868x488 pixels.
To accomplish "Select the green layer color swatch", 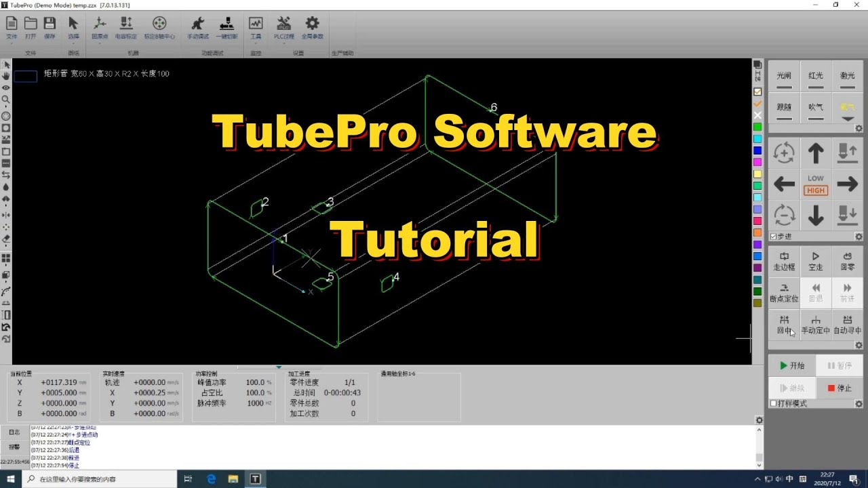I will pos(757,127).
